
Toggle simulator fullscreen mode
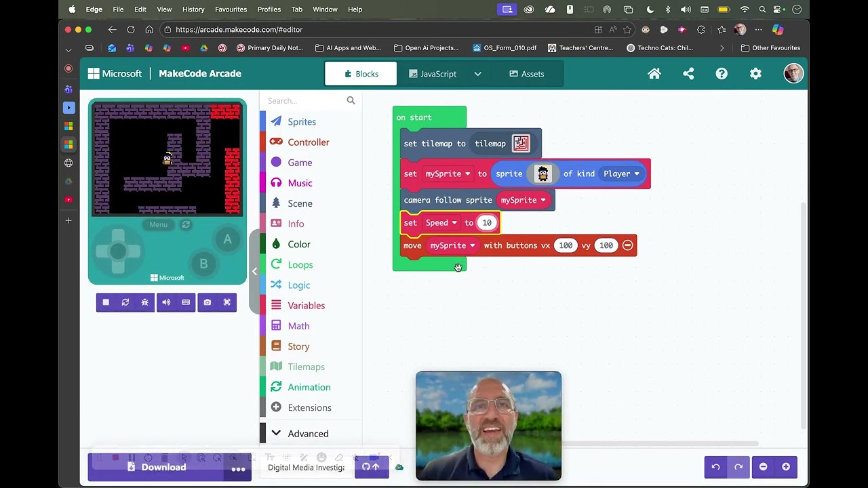point(227,302)
